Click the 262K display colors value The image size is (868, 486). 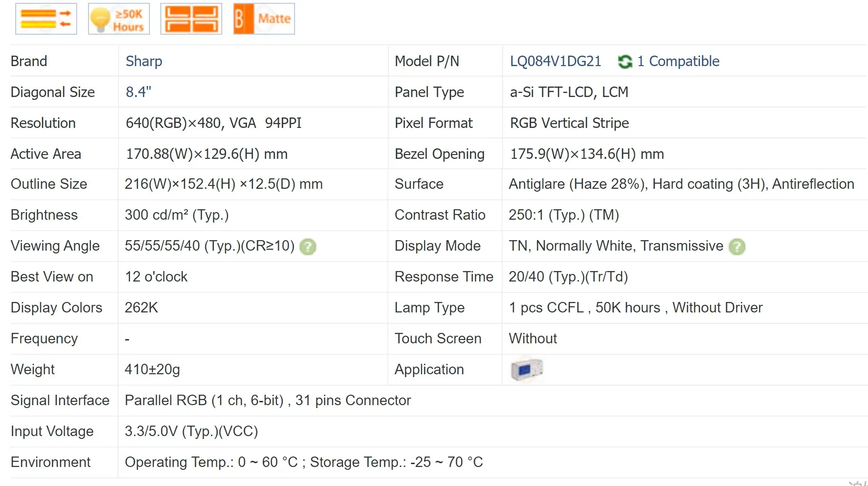(x=141, y=308)
